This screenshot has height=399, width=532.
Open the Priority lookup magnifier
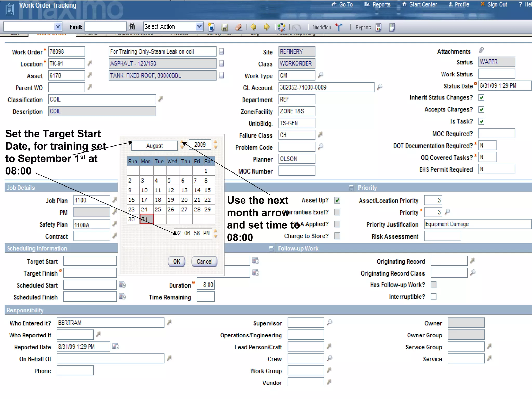[447, 212]
